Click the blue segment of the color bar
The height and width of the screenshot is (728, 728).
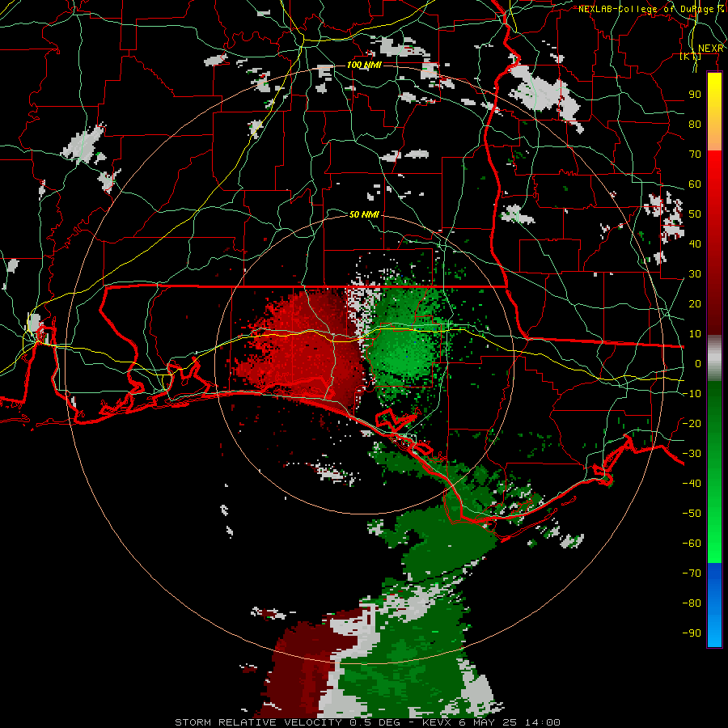tap(714, 604)
